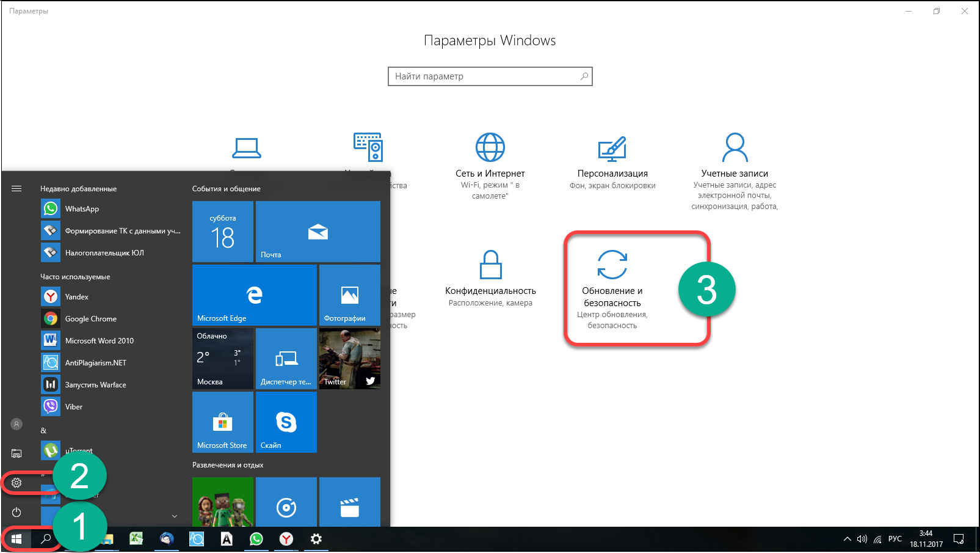980x553 pixels.
Task: Open AntiPlagiarism.NET from Start menu
Action: tap(110, 363)
